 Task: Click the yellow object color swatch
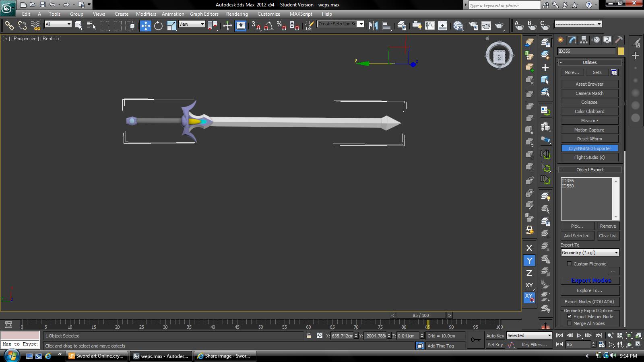(x=620, y=51)
